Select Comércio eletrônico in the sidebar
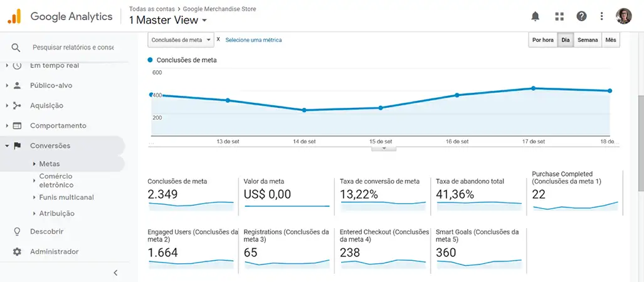The height and width of the screenshot is (282, 644). [x=56, y=180]
